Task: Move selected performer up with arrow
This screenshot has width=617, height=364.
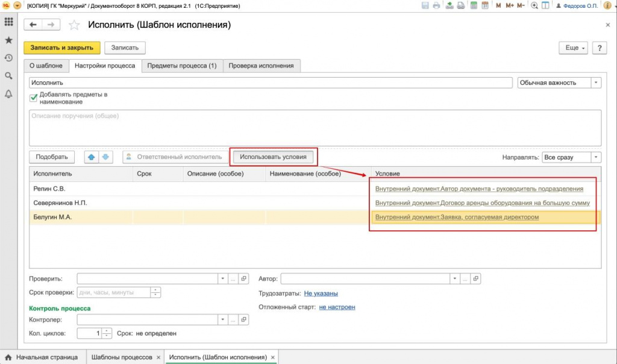Action: tap(92, 157)
